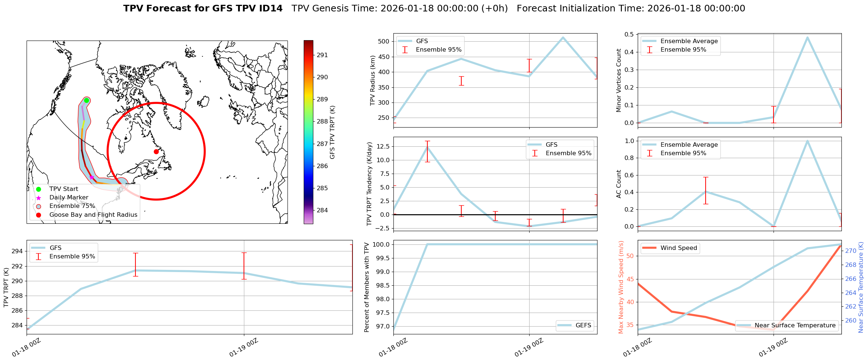868x362 pixels.
Task: Click the peak of the AC Count line
Action: click(807, 141)
